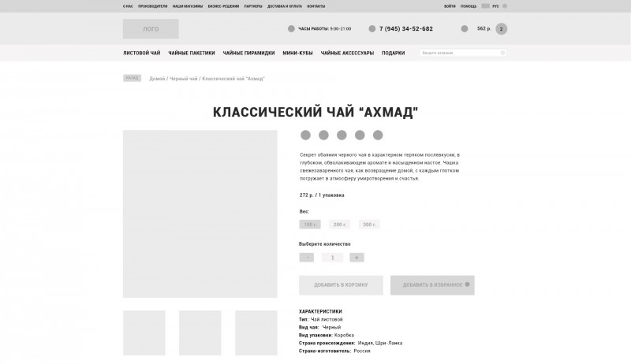This screenshot has height=364, width=631.
Task: Open the Черный чай breadcrumb link
Action: [x=184, y=79]
